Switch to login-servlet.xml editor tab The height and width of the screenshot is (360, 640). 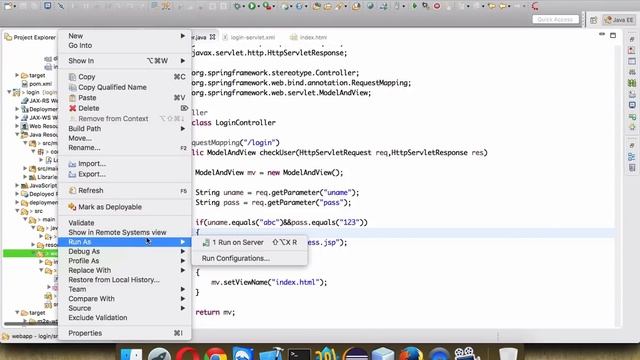point(249,37)
